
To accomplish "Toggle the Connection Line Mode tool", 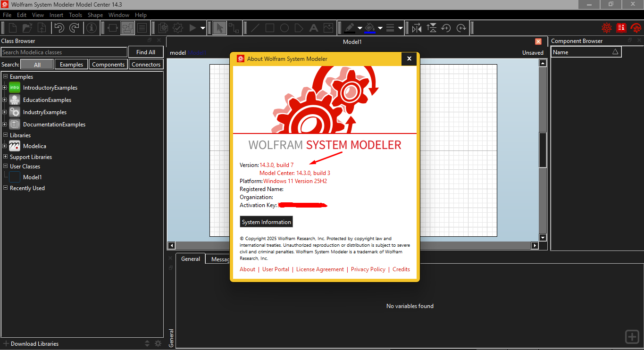I will 235,28.
